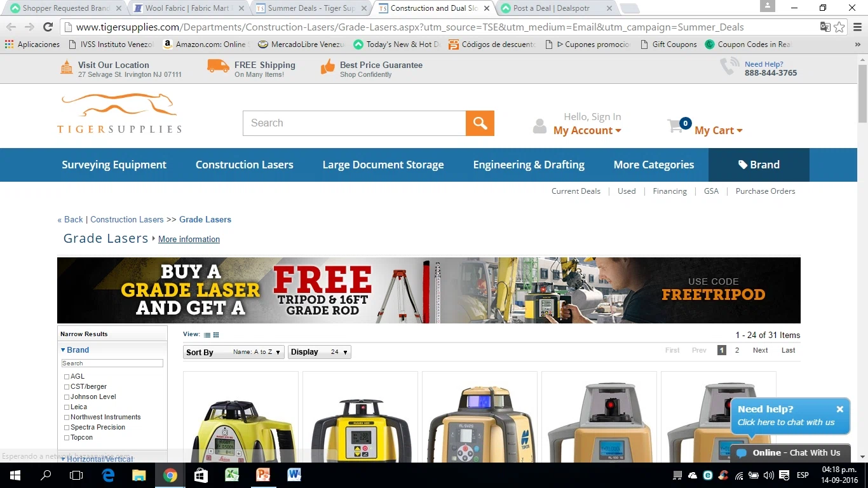The width and height of the screenshot is (868, 488).
Task: Go to results page 2
Action: (x=737, y=350)
